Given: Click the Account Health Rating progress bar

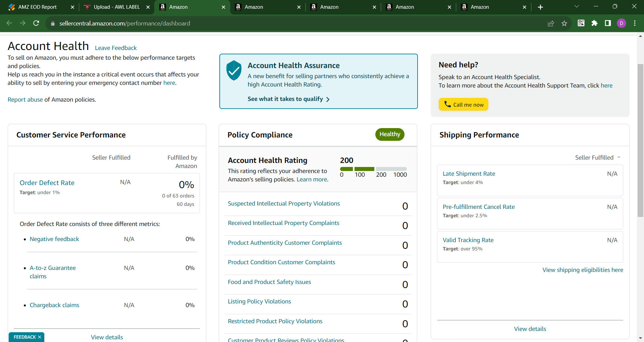Looking at the screenshot, I should pyautogui.click(x=373, y=169).
